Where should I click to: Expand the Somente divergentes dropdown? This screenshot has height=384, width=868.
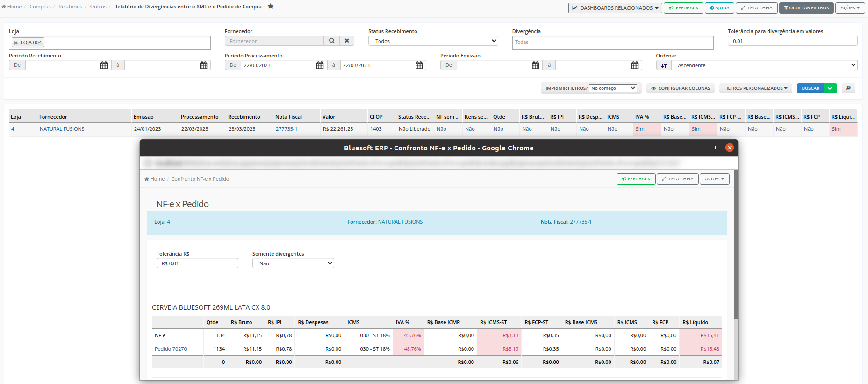(x=293, y=263)
